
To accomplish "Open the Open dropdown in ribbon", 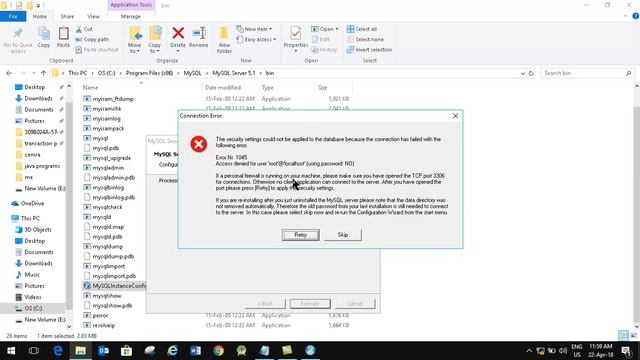I will (325, 29).
